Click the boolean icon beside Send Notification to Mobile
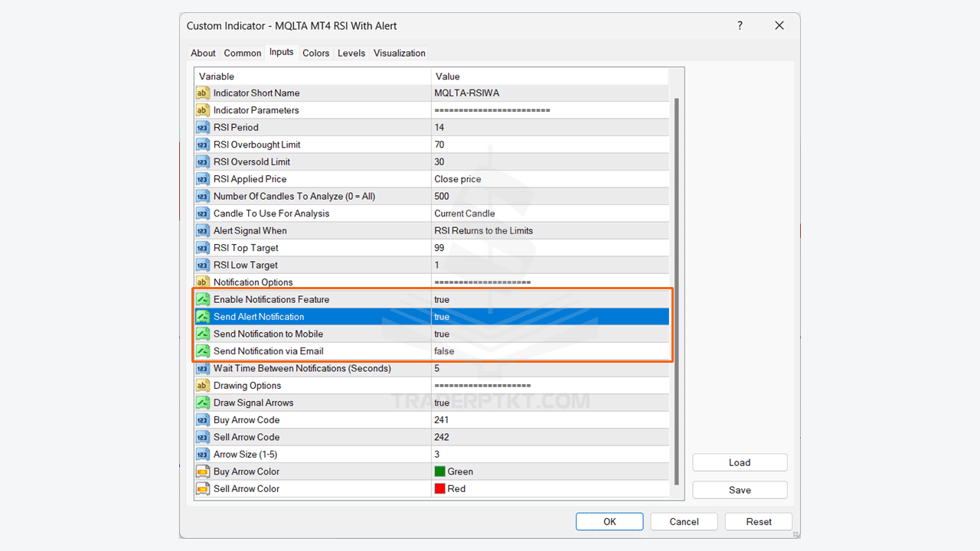The width and height of the screenshot is (980, 551). [203, 334]
